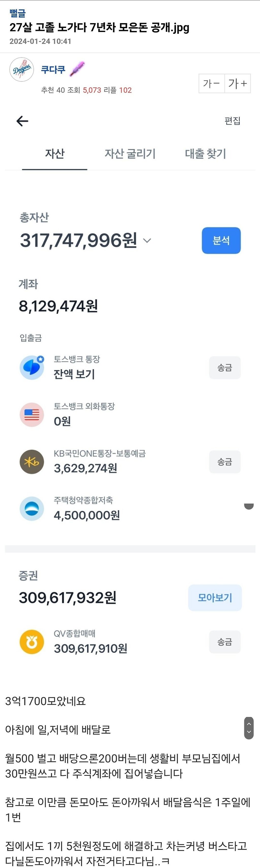Click the 모아보기 button

(x=215, y=598)
